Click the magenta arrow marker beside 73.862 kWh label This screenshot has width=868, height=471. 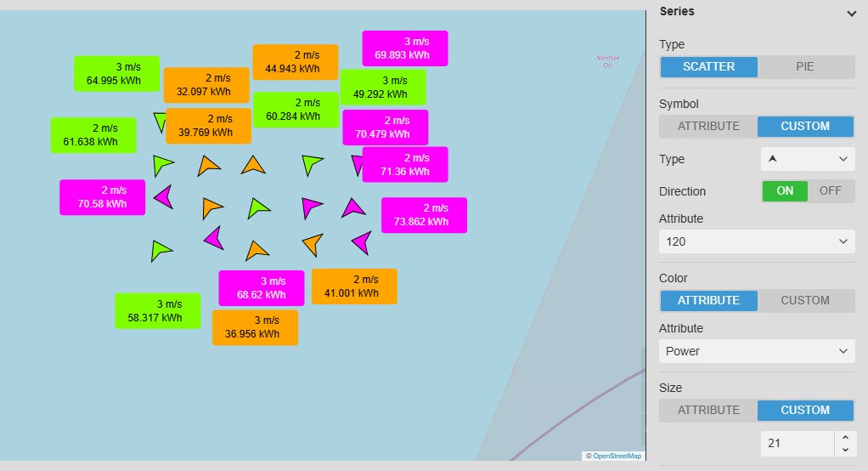(353, 207)
